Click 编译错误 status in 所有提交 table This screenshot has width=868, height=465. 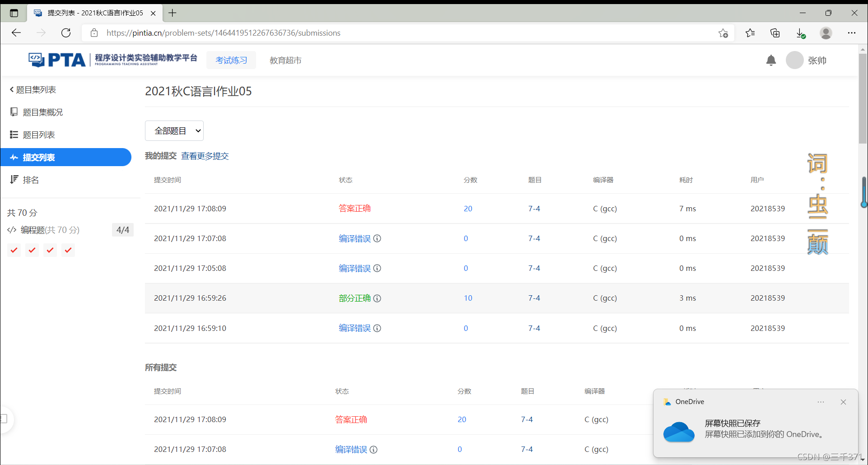(x=351, y=449)
